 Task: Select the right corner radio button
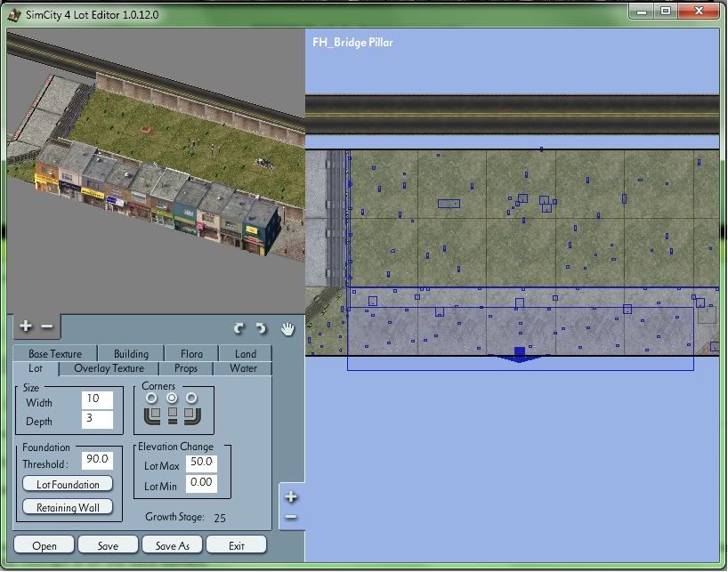pyautogui.click(x=191, y=398)
